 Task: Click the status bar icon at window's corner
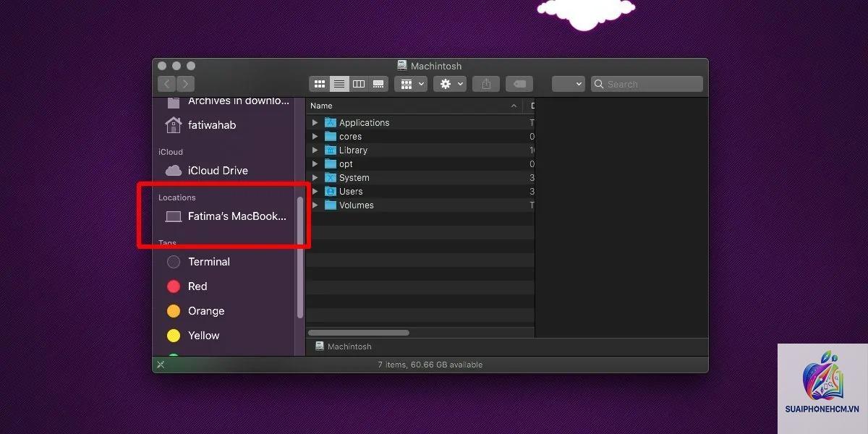click(161, 365)
